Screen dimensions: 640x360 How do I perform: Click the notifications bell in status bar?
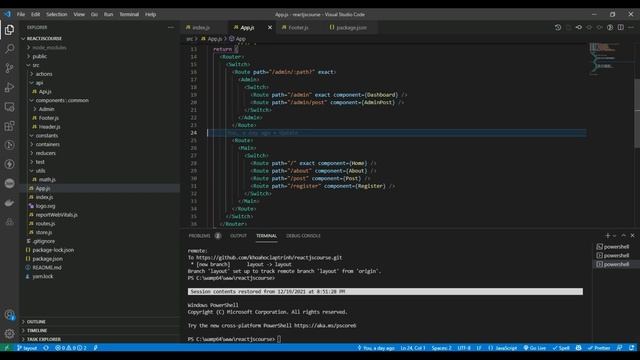[x=632, y=348]
